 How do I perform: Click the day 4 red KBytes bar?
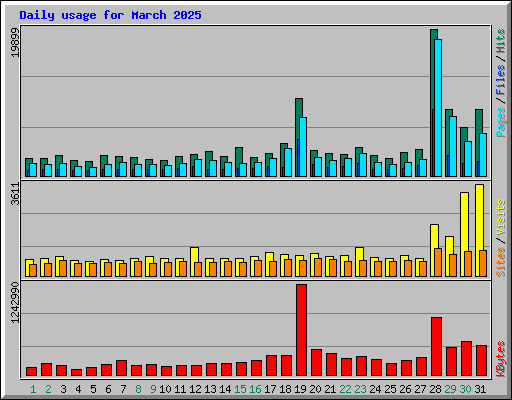pyautogui.click(x=76, y=372)
